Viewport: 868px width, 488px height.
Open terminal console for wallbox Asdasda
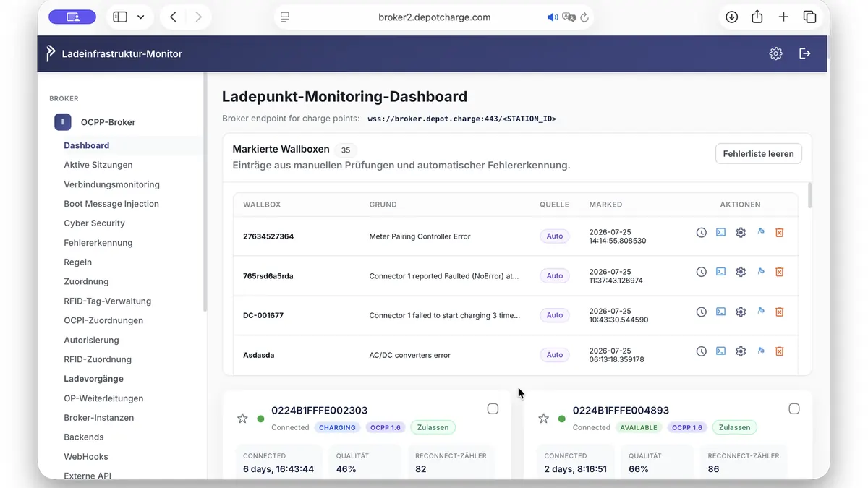point(721,351)
